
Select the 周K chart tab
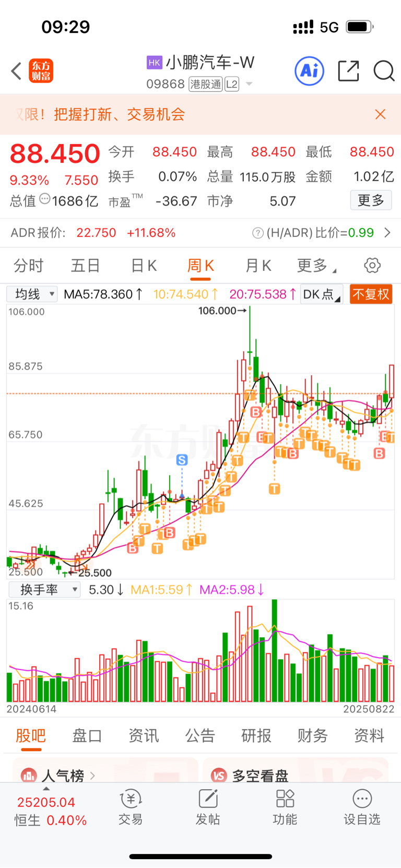pyautogui.click(x=200, y=266)
